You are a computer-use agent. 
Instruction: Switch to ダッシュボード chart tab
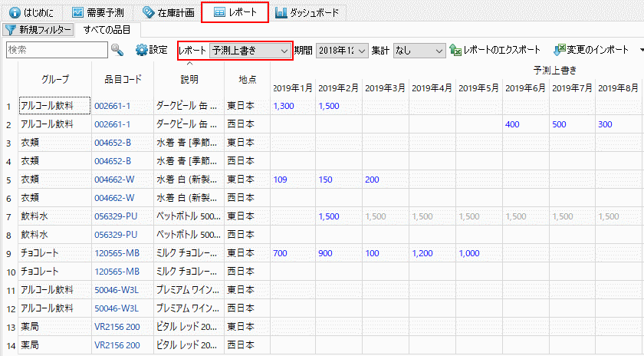[x=307, y=12]
